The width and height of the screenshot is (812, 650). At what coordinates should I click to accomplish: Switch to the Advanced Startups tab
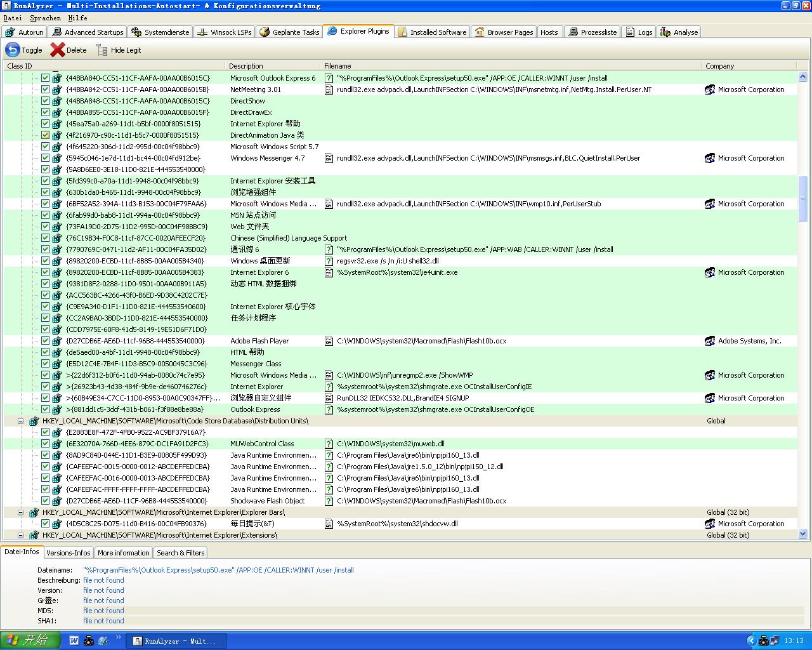[x=88, y=32]
